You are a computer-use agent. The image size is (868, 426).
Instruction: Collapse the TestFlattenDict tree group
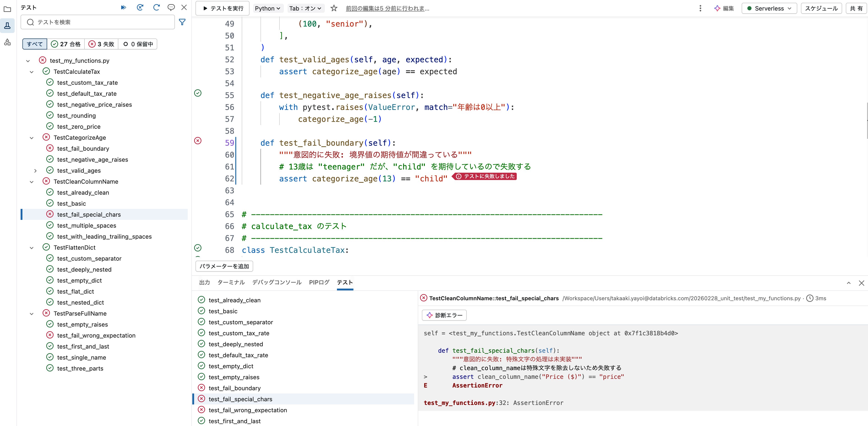tap(32, 248)
